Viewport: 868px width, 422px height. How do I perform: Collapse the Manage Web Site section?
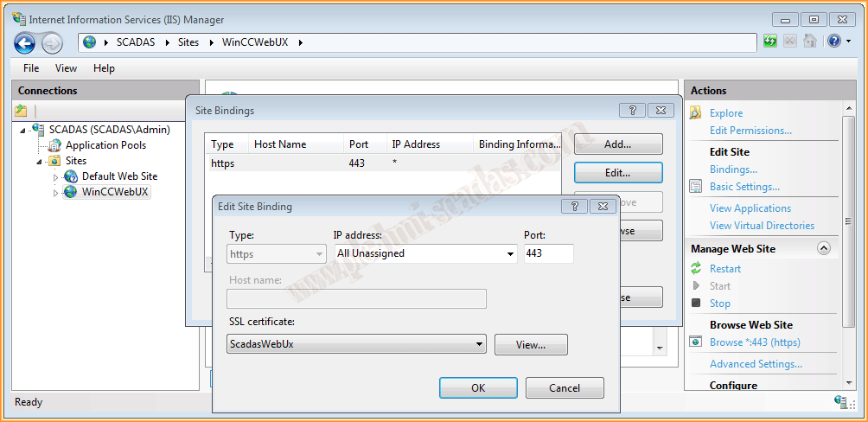[x=823, y=249]
